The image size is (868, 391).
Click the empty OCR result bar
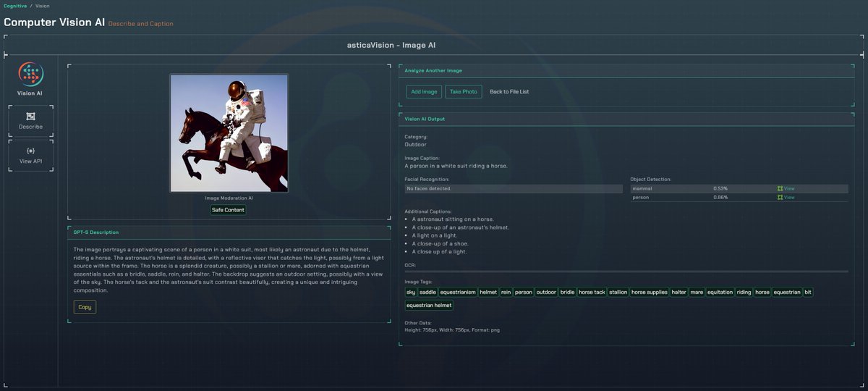tap(626, 272)
